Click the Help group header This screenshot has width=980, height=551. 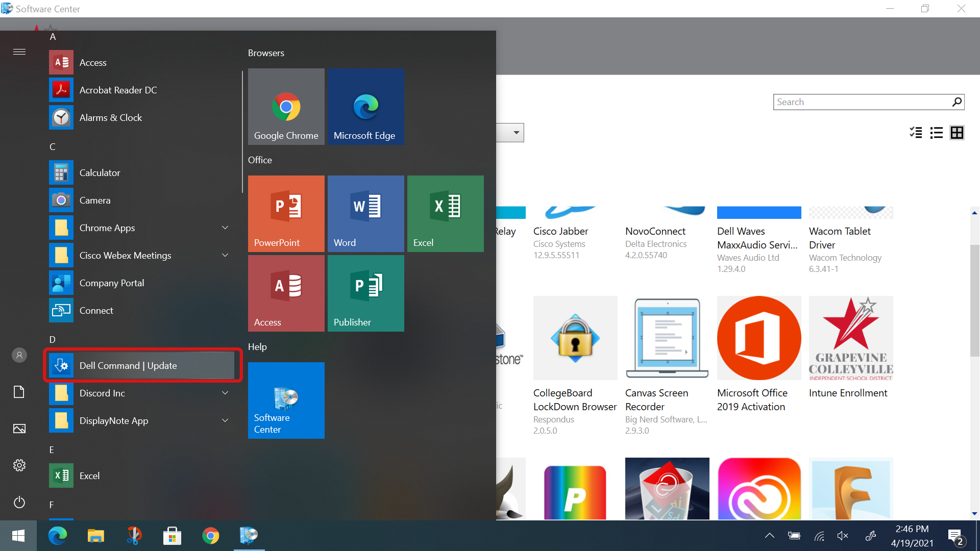[x=257, y=347]
